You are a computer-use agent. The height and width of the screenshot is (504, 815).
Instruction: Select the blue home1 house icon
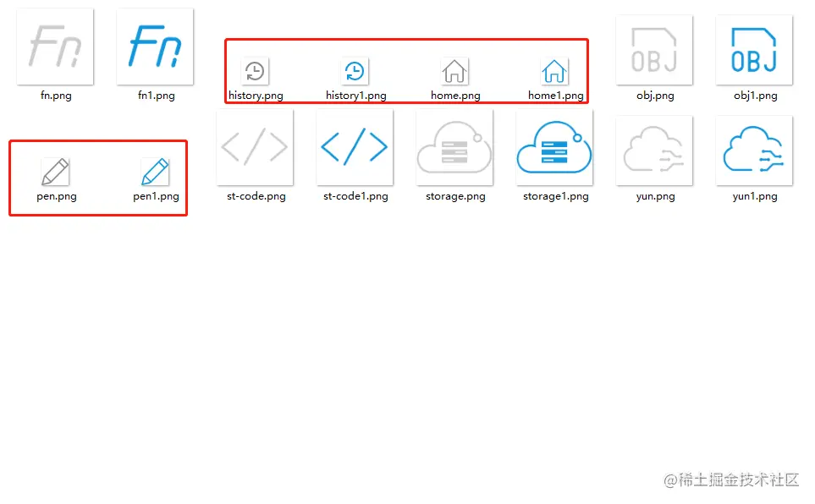point(554,71)
